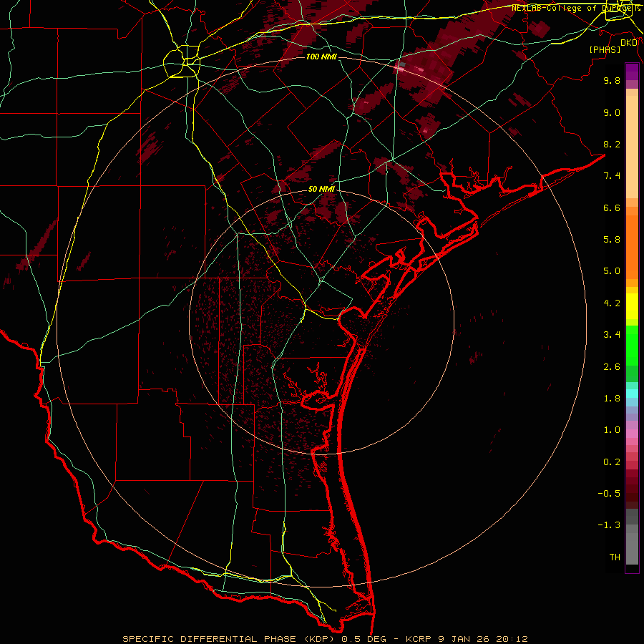Select the 4.2 scale value
This screenshot has height=644, width=644.
click(612, 303)
